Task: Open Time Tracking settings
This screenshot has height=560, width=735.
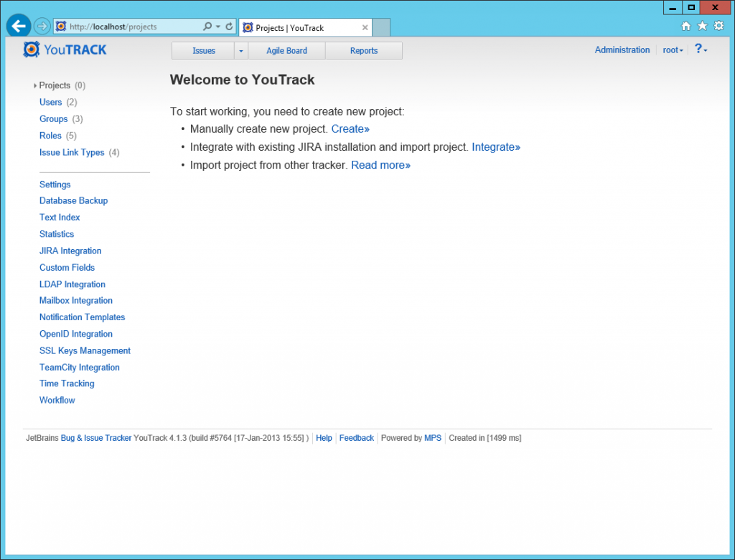Action: 67,383
